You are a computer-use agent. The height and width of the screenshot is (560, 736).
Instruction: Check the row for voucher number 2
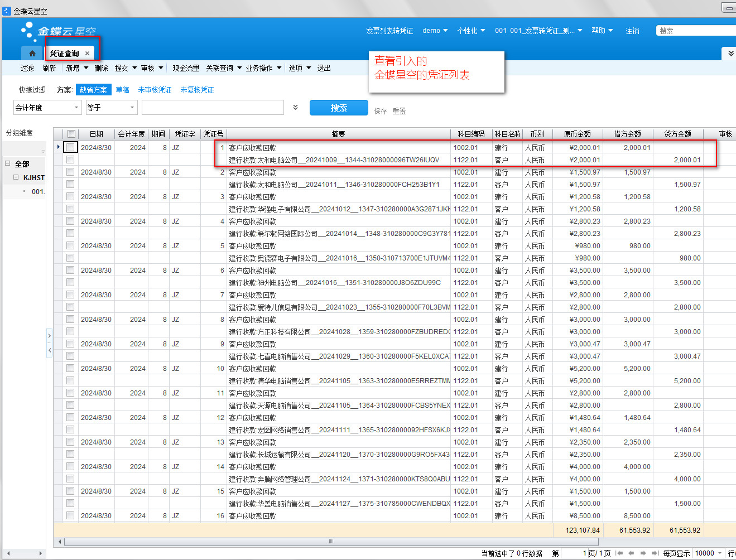coord(70,172)
